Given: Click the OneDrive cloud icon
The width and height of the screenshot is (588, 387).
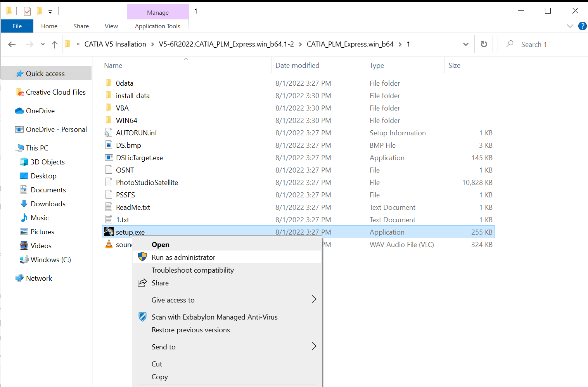Looking at the screenshot, I should 19,111.
